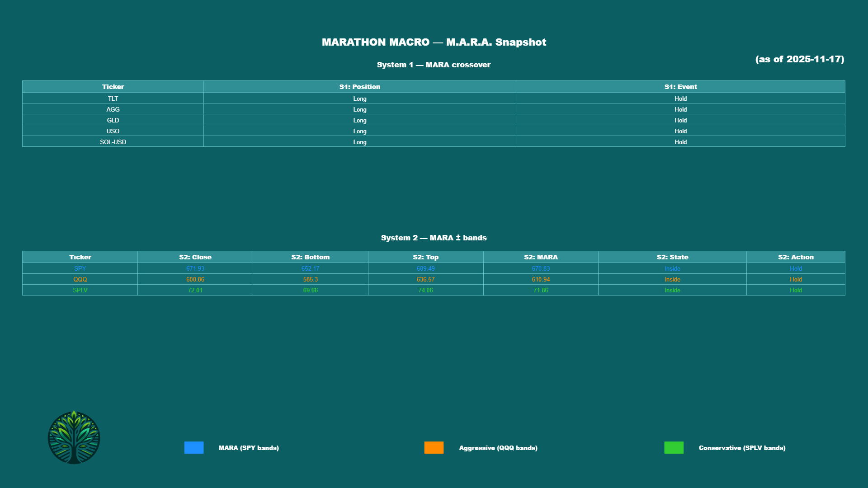Click the GLD ticker cell
Image resolution: width=868 pixels, height=488 pixels.
113,120
